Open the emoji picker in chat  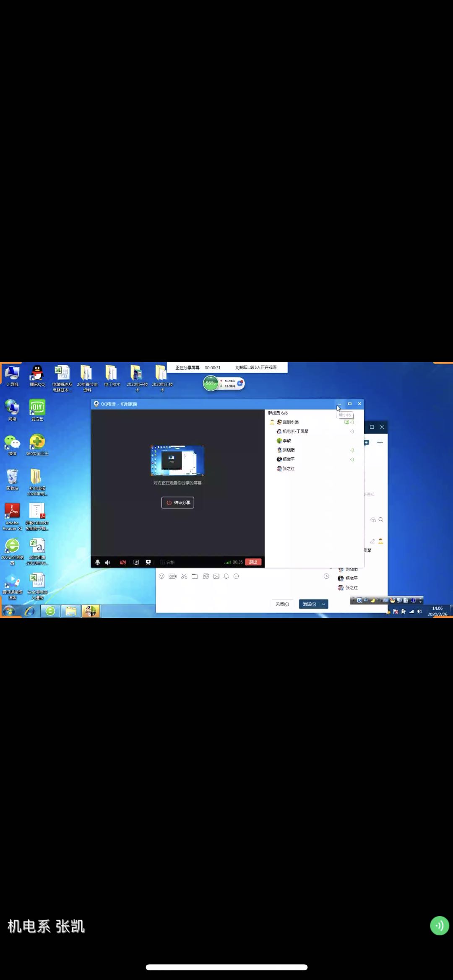pos(161,576)
